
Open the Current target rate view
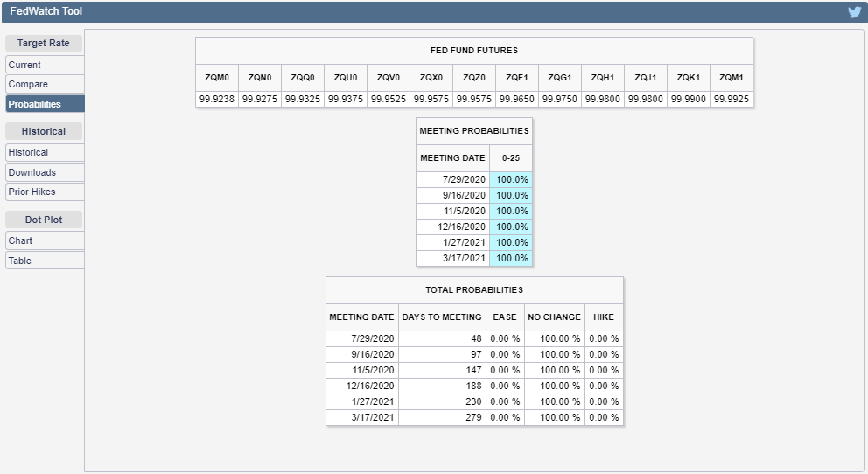44,65
